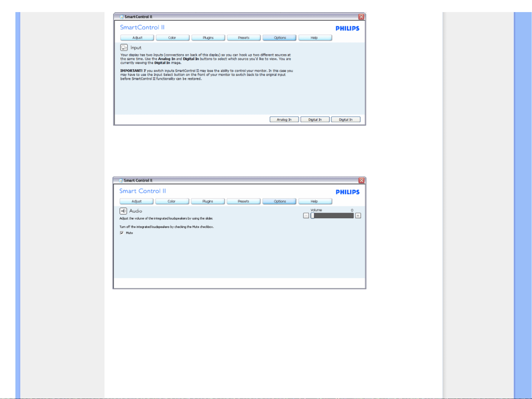Click the Philips logo in the Audio window
The image size is (532, 399).
tap(347, 192)
